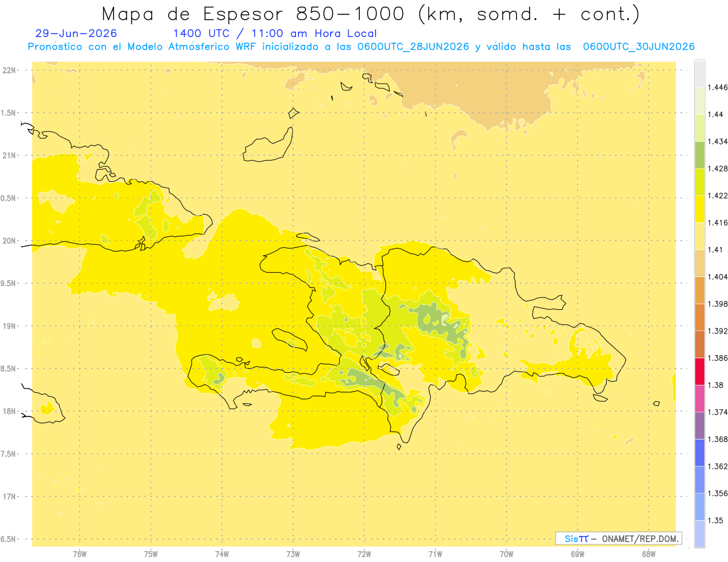This screenshot has width=728, height=562.
Task: Click the 70W longitude label
Action: pyautogui.click(x=507, y=554)
